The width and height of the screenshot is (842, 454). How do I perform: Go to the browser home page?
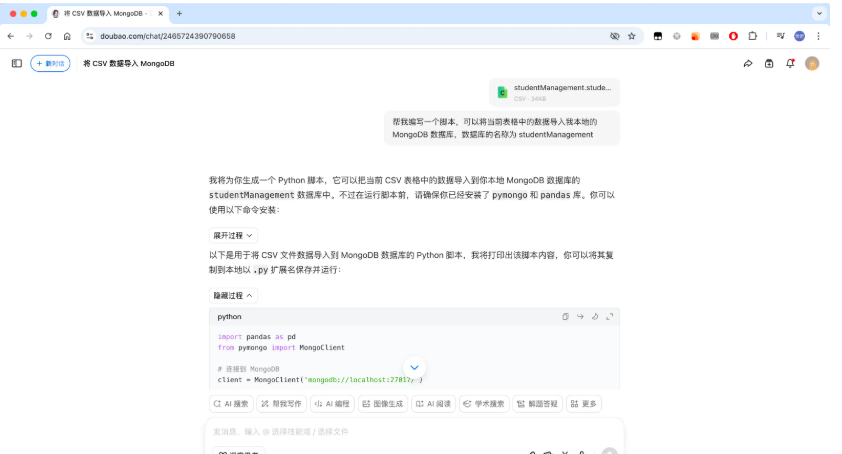[67, 36]
